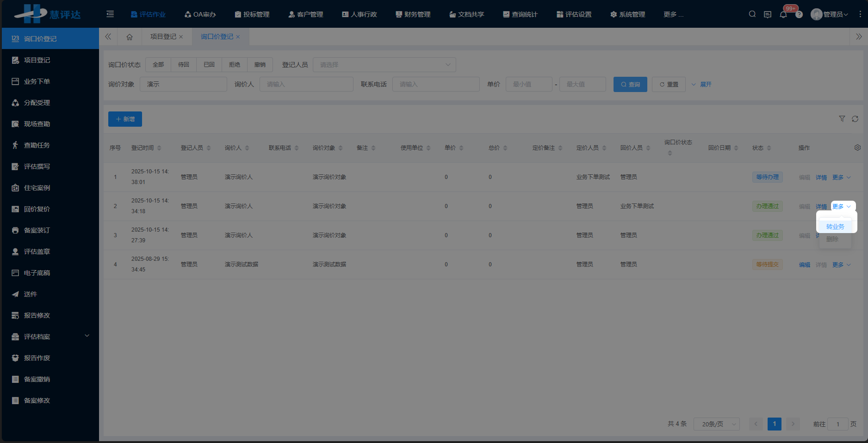Click the help question mark icon
The image size is (868, 443).
click(x=799, y=14)
